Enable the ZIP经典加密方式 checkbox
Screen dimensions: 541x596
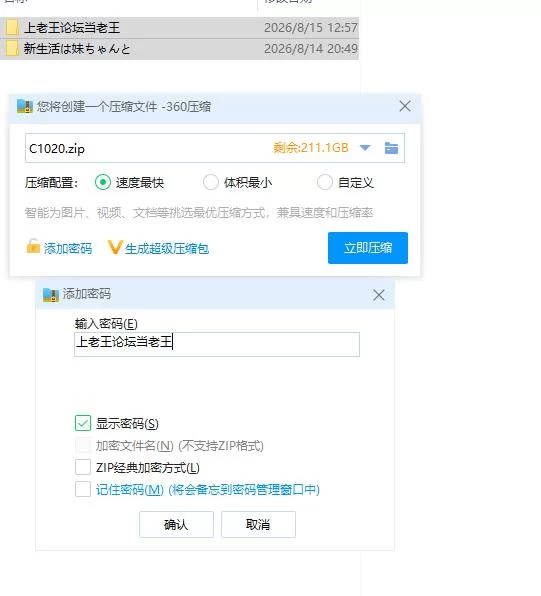click(83, 467)
